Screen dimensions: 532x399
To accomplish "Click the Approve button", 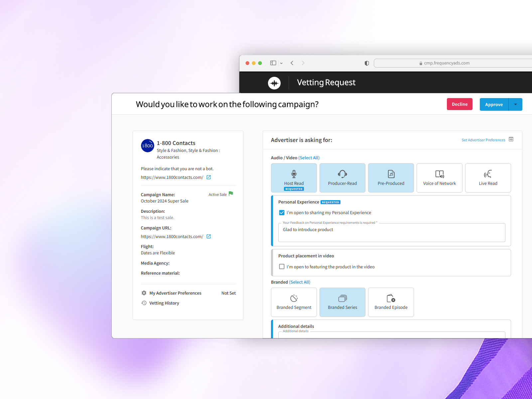I will pyautogui.click(x=494, y=104).
